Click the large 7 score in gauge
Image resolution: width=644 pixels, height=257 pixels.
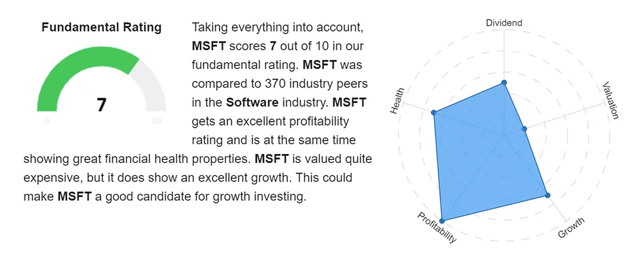click(102, 105)
